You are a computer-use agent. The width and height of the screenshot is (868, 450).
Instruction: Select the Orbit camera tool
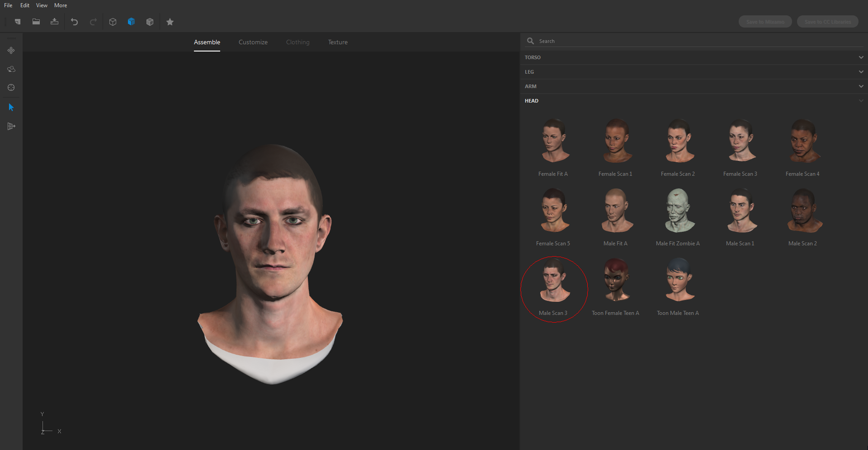pos(11,69)
